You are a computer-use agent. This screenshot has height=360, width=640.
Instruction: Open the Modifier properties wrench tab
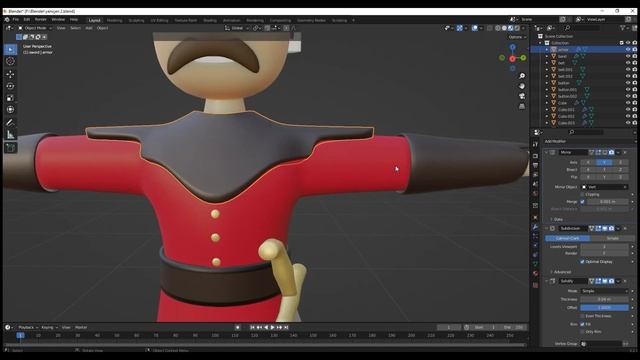point(536,227)
